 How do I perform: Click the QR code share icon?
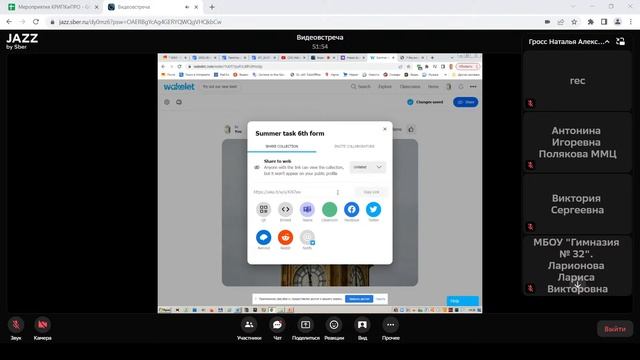(263, 209)
